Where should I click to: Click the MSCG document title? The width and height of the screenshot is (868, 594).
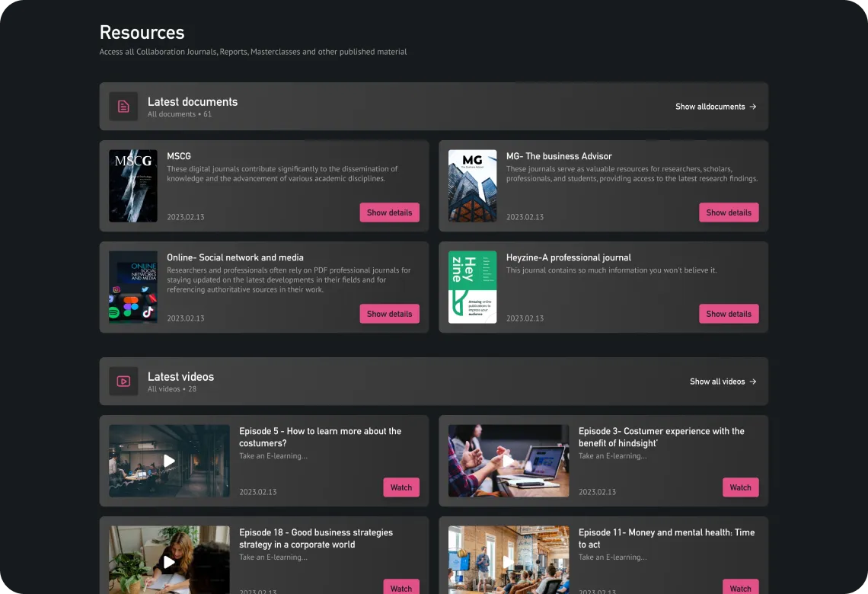(179, 156)
